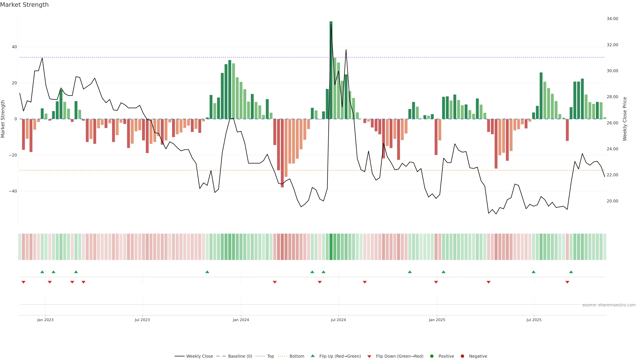Screen dimensions: 644x362
Task: Click the first red flip-down triangle marker
Action: pyautogui.click(x=23, y=282)
